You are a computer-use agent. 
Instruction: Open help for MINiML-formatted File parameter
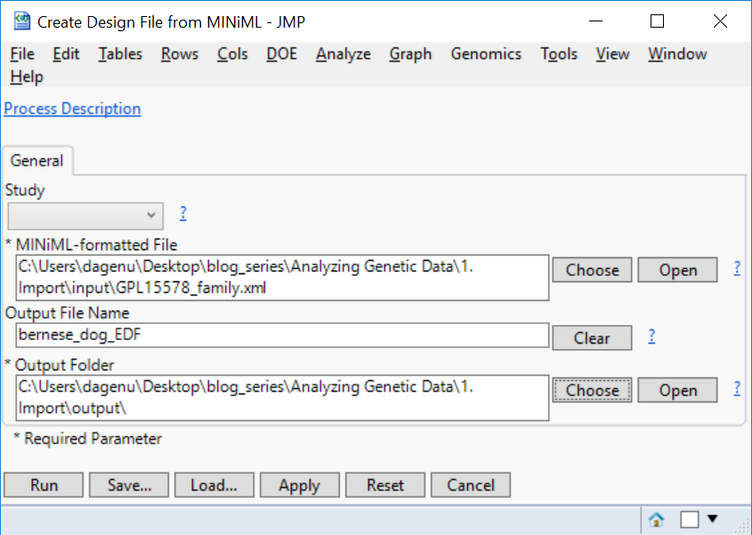[x=737, y=268]
